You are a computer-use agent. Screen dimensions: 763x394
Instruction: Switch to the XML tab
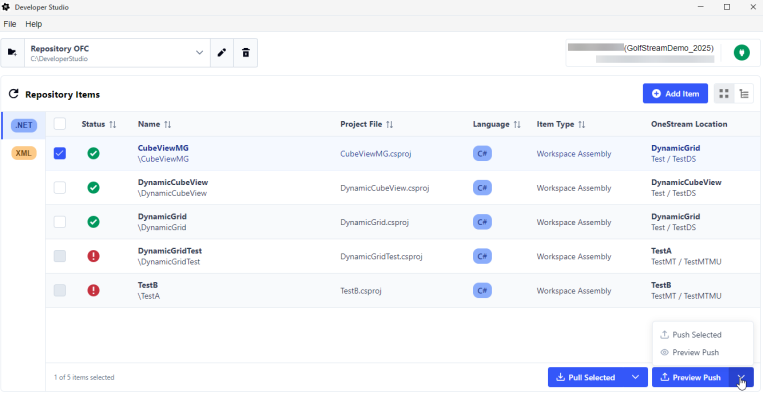click(24, 153)
